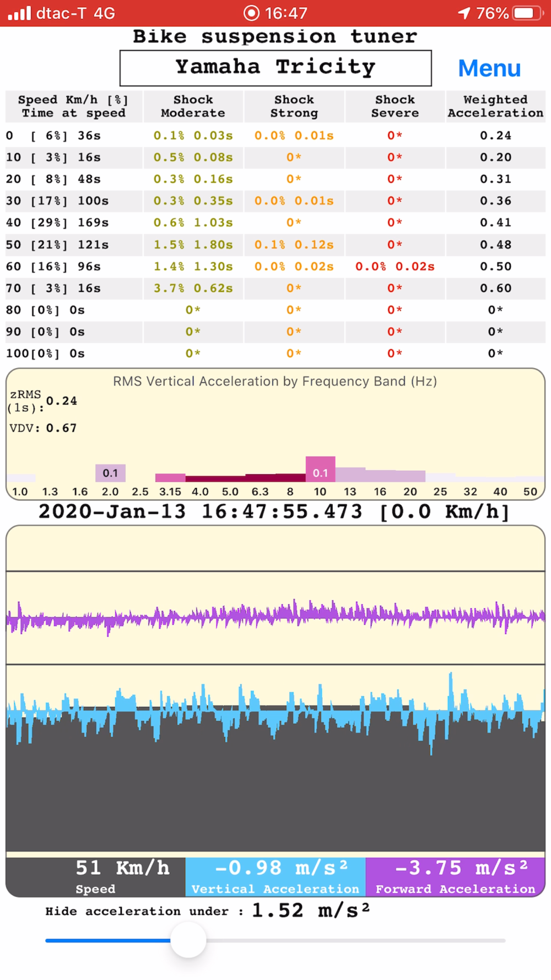Tap the Forward Acceleration legend box
551x980 pixels.
coord(456,876)
